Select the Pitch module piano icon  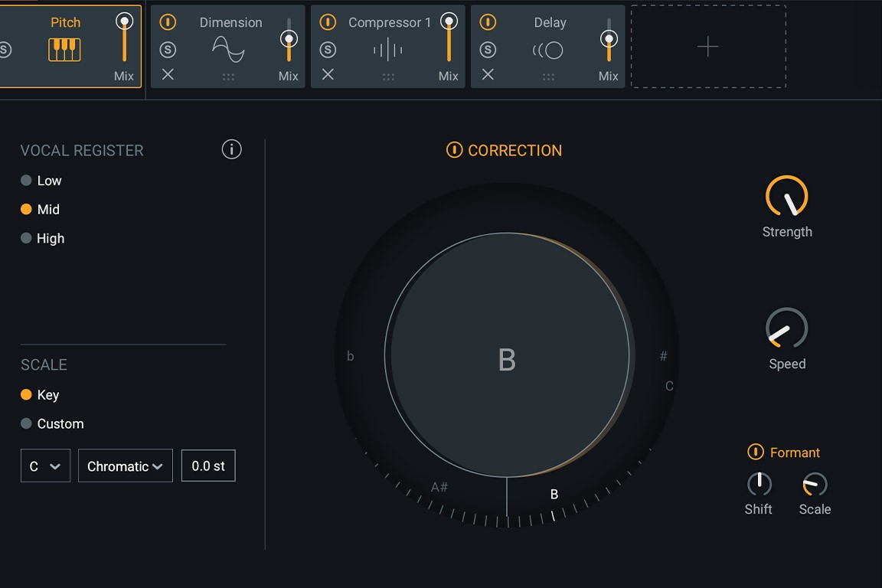[x=65, y=49]
